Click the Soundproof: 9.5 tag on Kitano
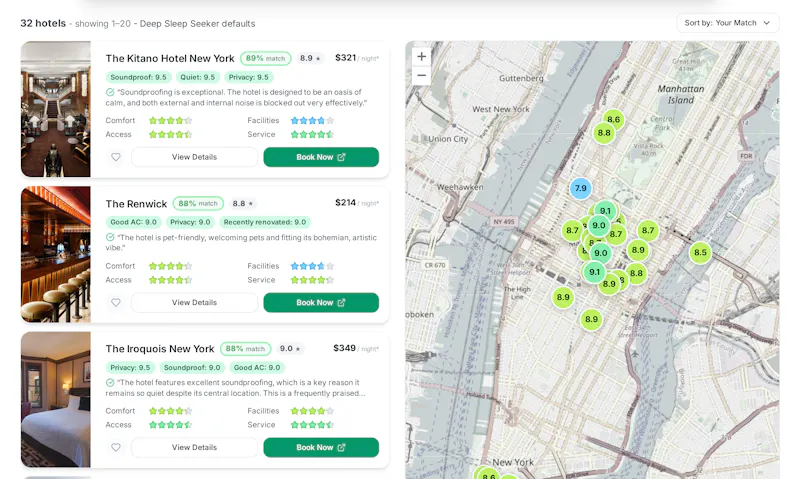This screenshot has width=800, height=479. (x=138, y=77)
